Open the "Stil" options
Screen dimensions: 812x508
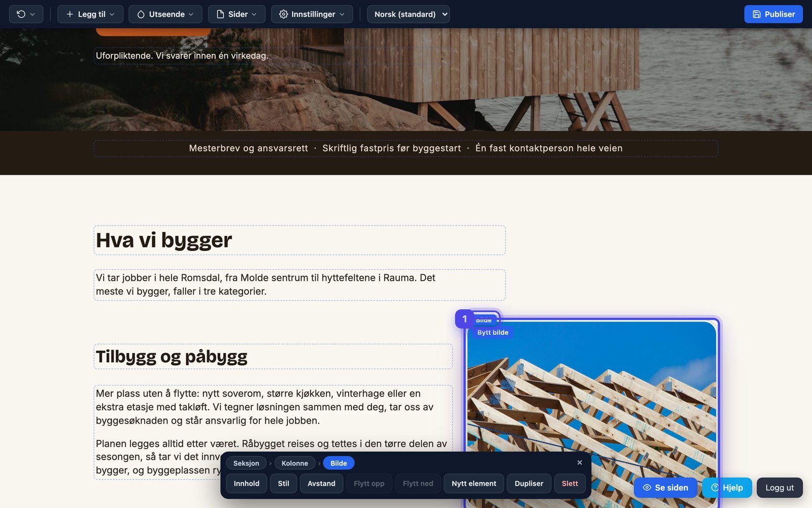coord(284,484)
